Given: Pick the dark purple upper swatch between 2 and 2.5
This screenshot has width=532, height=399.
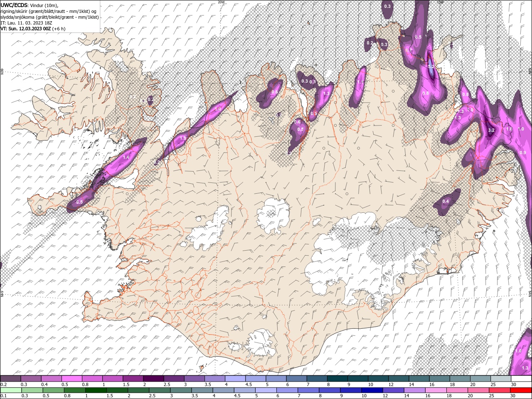Looking at the screenshot, I should click(x=153, y=379).
